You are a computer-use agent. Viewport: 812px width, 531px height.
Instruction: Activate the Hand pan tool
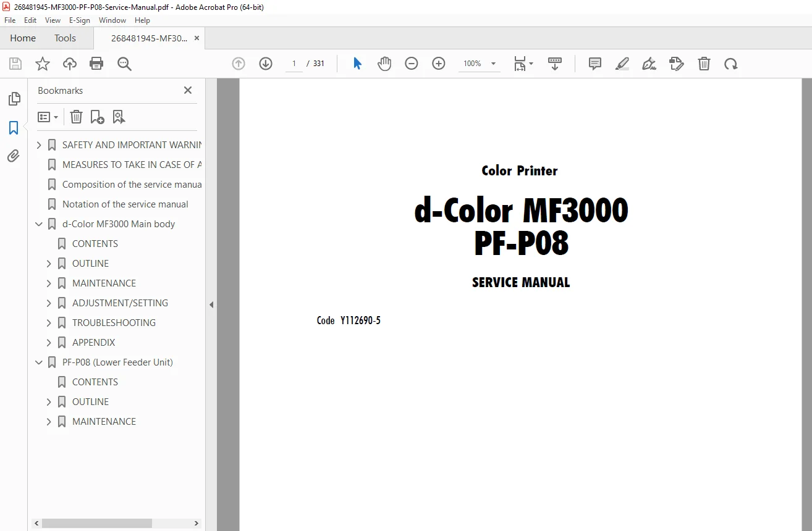pos(384,64)
